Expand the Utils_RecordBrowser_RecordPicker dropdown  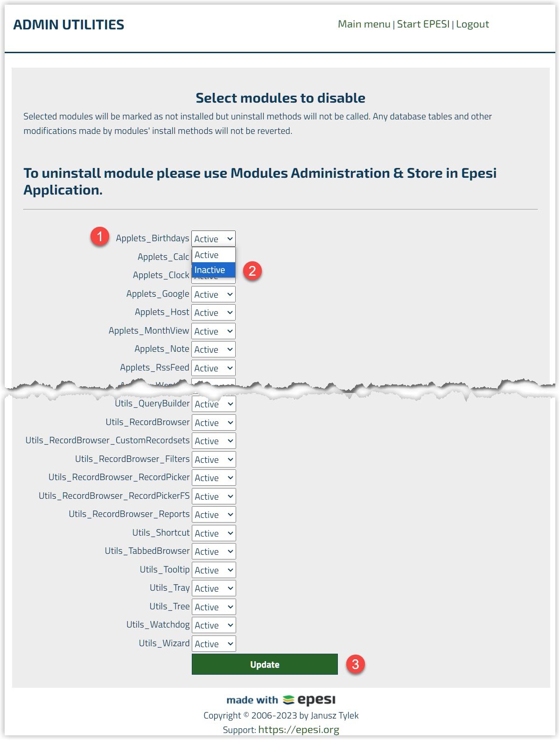214,478
